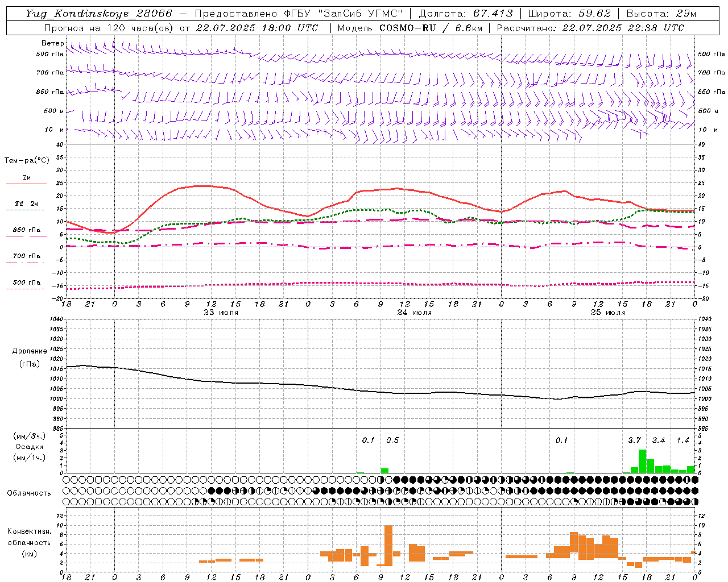Click the precipitation value 0.5

coord(392,440)
